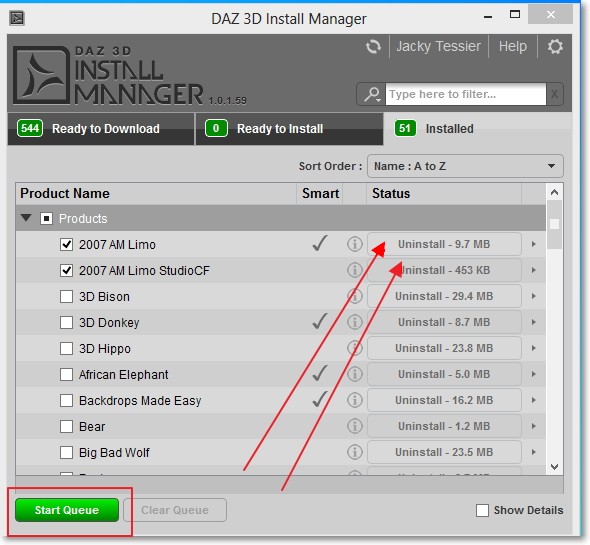Click the product list scrollbar down arrow

(x=554, y=467)
